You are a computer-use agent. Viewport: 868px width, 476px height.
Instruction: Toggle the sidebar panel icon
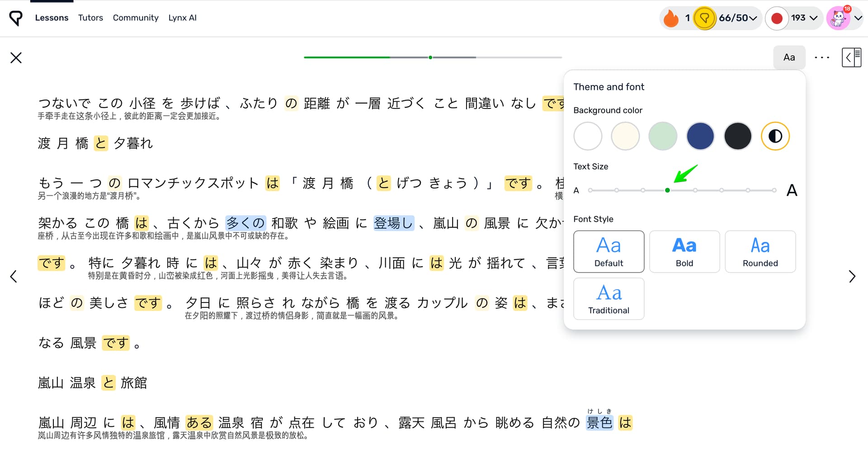coord(851,58)
